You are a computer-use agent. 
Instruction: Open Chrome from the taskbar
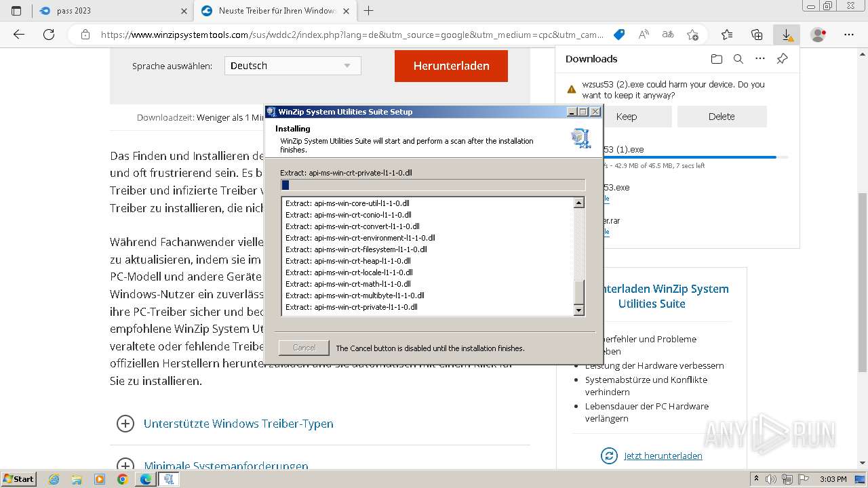click(122, 479)
